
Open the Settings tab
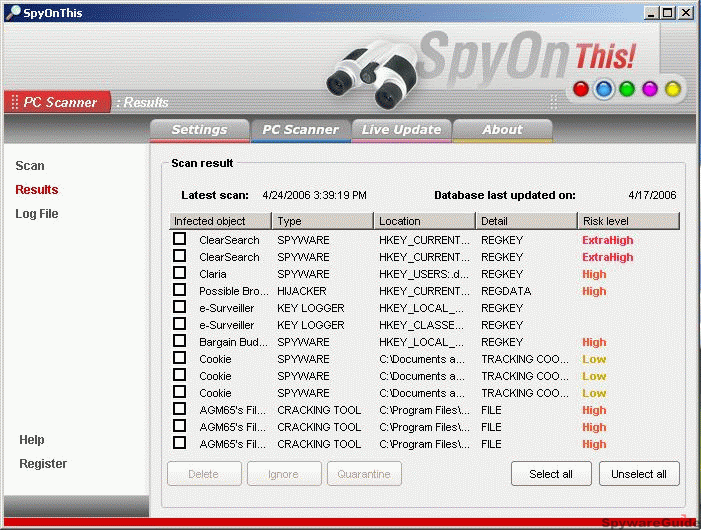[199, 130]
